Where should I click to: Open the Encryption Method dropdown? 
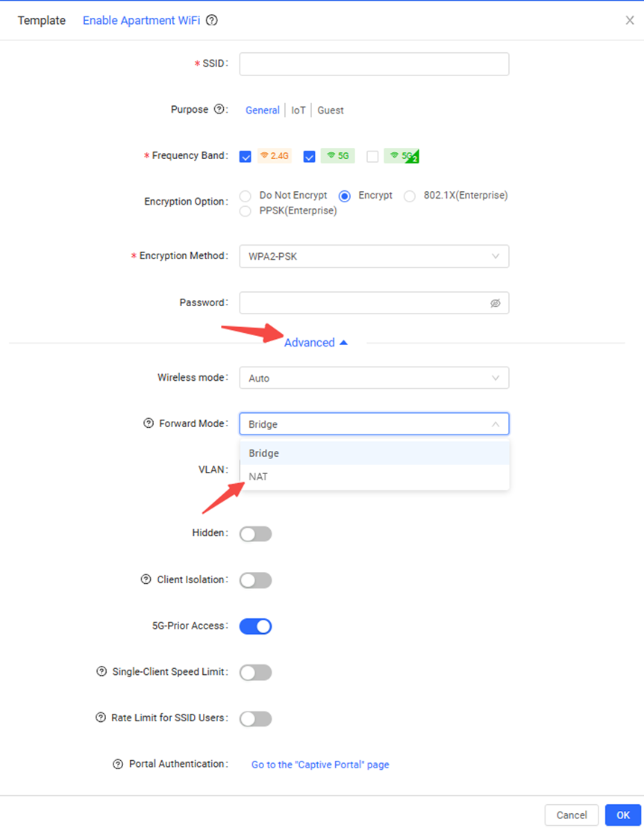374,256
